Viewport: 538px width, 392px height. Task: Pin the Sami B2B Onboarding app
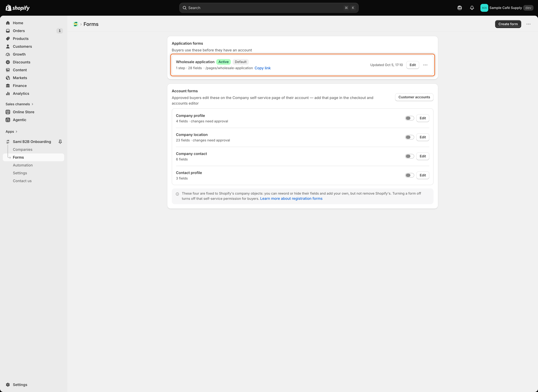click(x=60, y=142)
